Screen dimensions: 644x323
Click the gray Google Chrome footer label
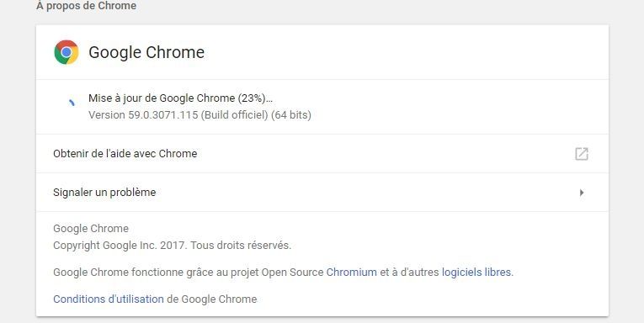[91, 229]
